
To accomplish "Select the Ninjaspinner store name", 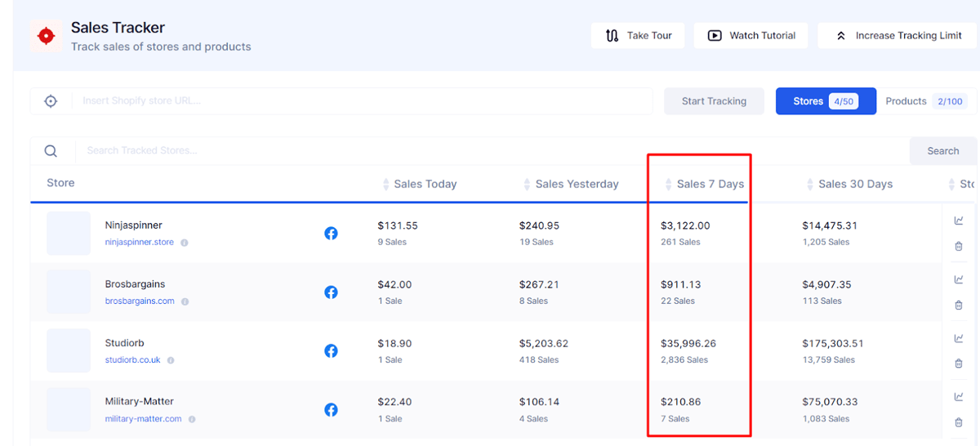I will [134, 225].
